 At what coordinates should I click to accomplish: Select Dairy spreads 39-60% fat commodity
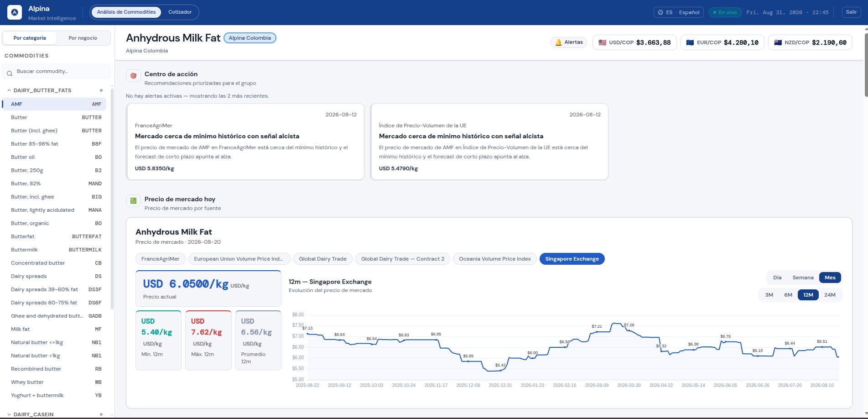point(54,289)
